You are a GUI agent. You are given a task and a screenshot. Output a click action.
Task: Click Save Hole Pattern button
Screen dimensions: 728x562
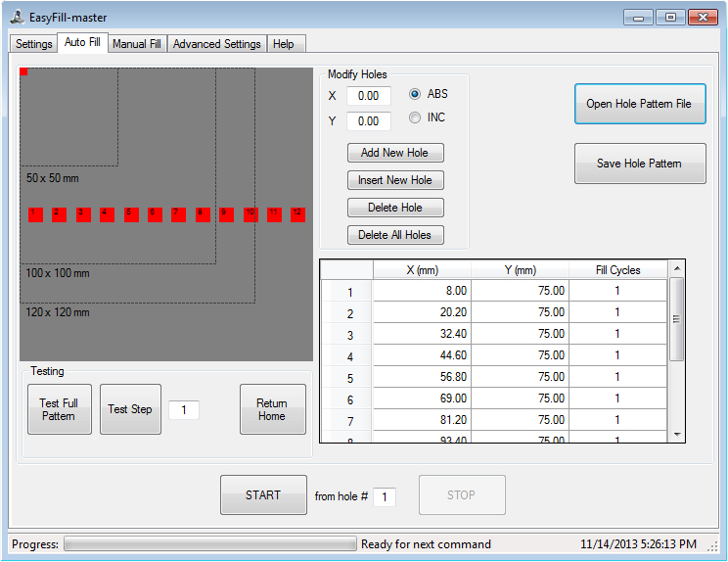click(640, 164)
